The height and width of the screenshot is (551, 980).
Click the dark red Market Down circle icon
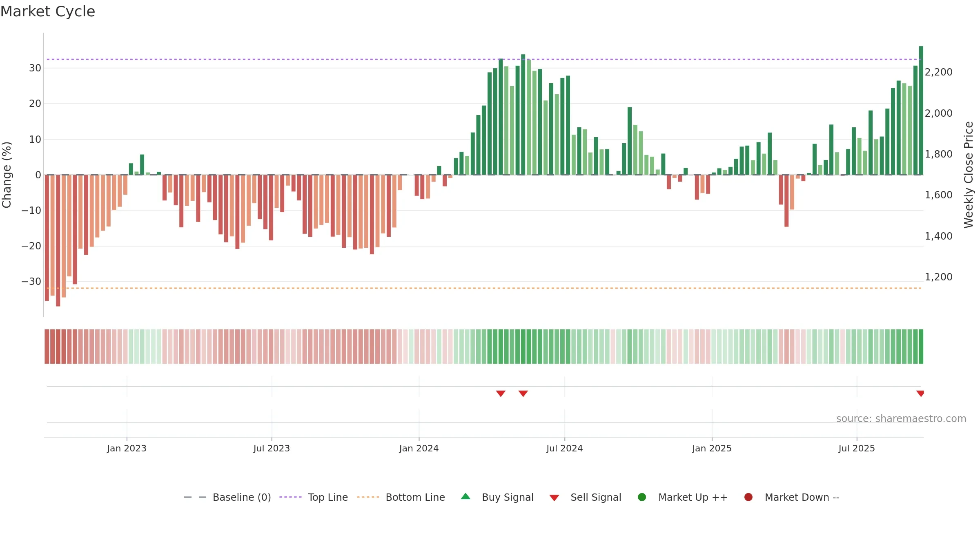(748, 497)
